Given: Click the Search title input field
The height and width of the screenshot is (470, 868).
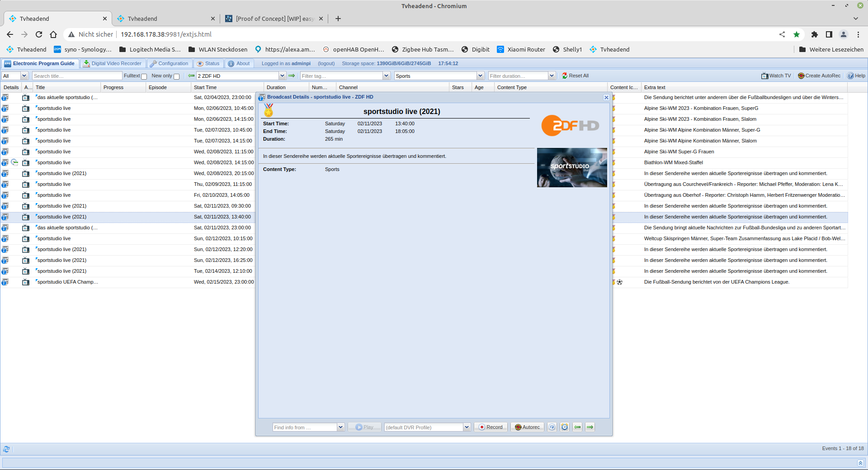Looking at the screenshot, I should 77,76.
